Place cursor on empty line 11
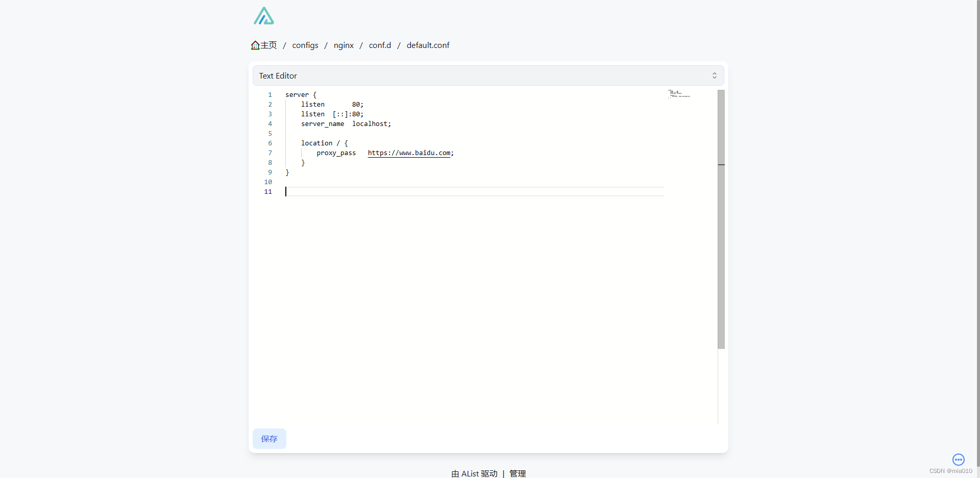 click(x=475, y=192)
